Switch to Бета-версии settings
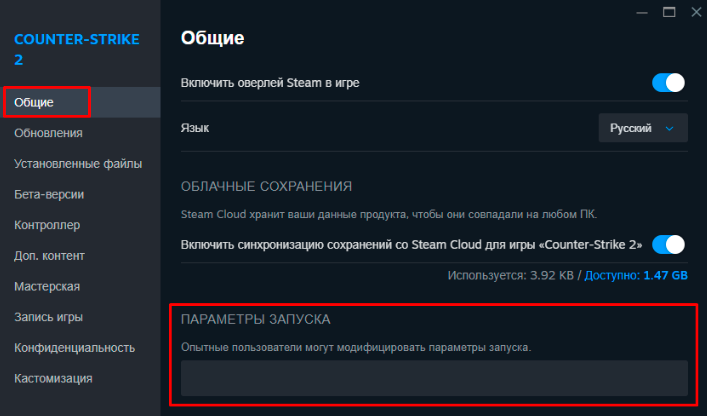 [x=49, y=194]
